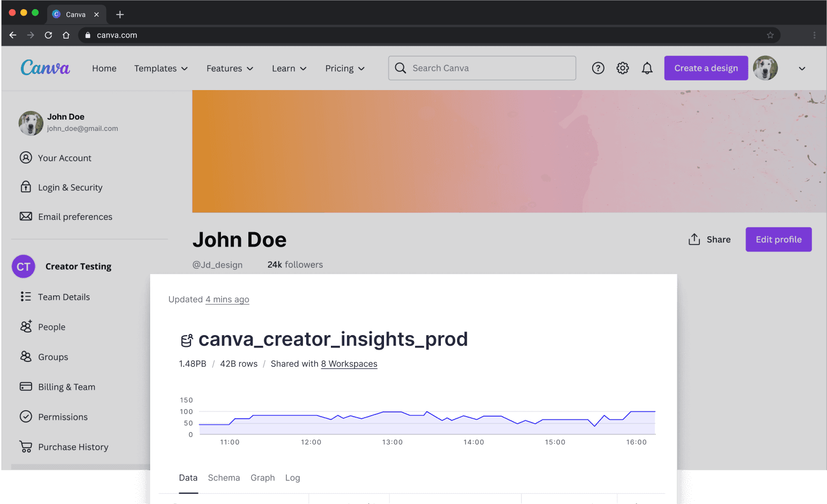Select the Email preferences envelope icon
This screenshot has height=504, width=827.
coord(26,217)
